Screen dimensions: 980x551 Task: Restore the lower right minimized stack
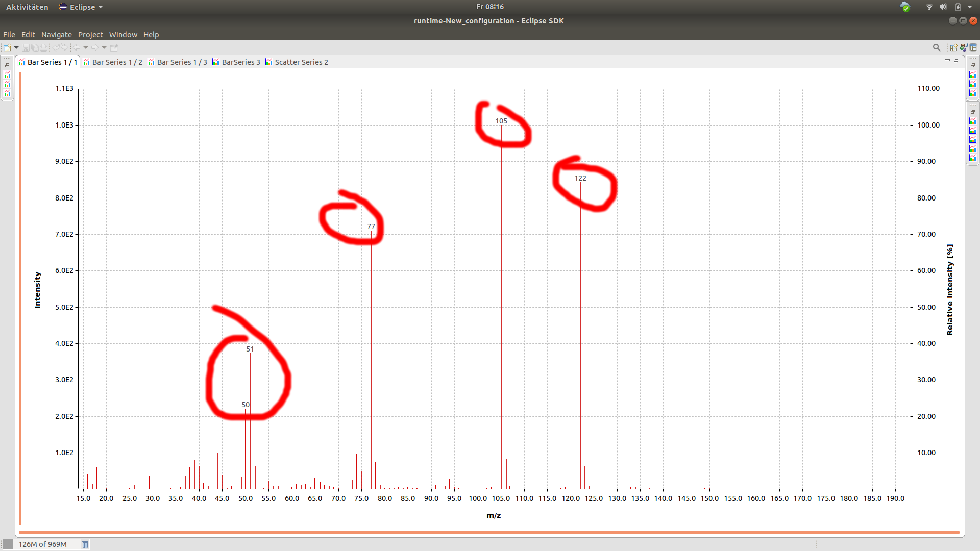[x=973, y=112]
